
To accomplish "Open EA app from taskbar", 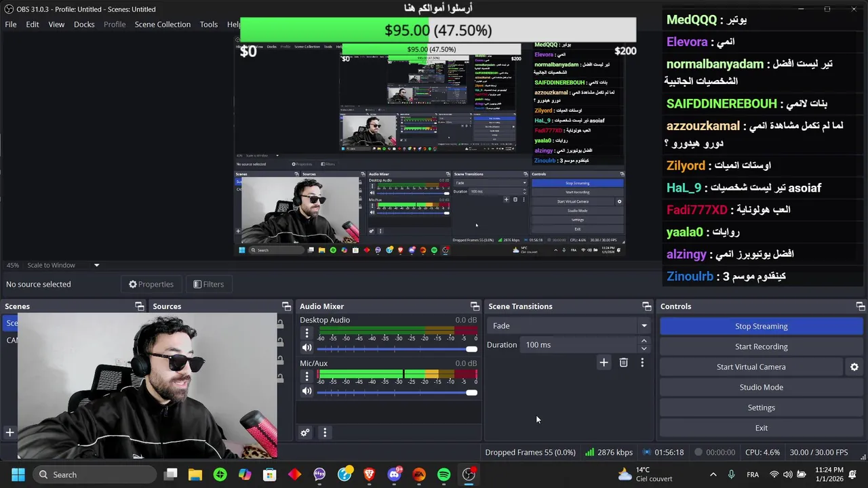I will (419, 474).
